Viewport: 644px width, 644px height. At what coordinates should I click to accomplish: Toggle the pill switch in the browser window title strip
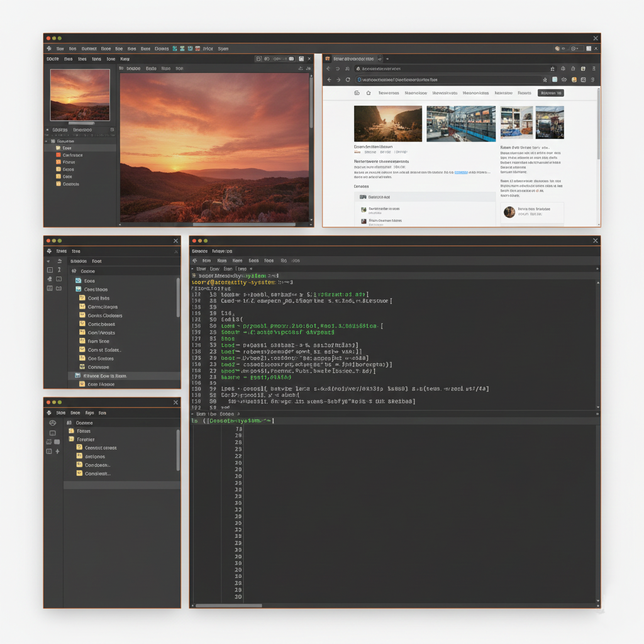575,48
